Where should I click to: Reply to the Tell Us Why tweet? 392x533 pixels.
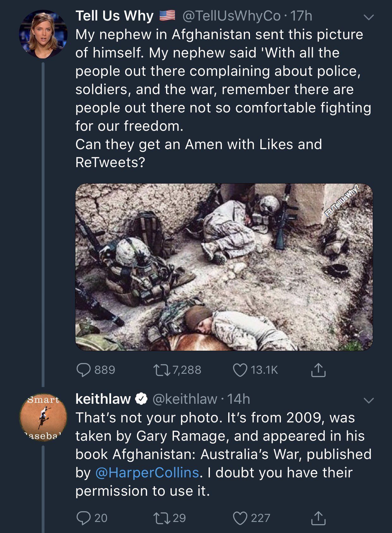[x=84, y=370]
